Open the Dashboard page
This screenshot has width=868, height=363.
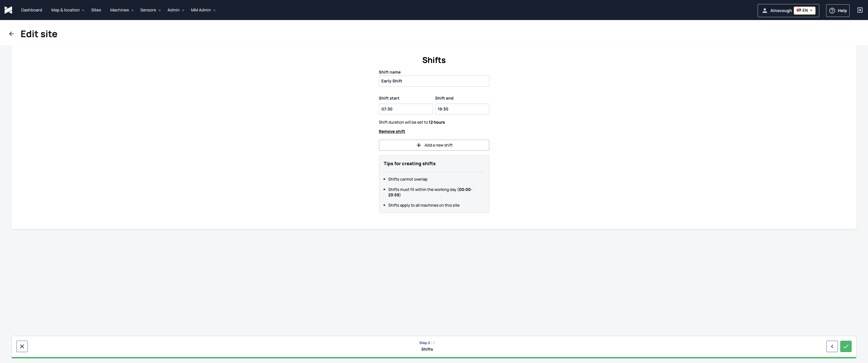click(31, 10)
